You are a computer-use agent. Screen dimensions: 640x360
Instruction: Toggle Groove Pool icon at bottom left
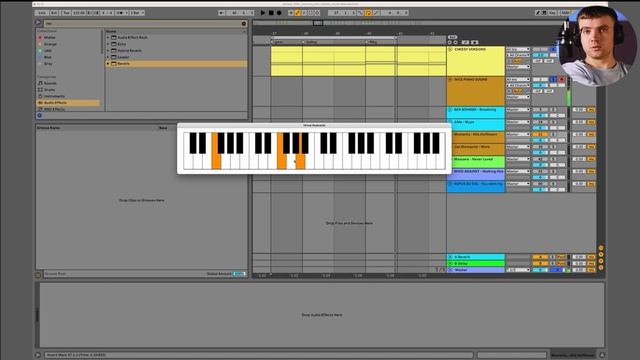(x=38, y=275)
